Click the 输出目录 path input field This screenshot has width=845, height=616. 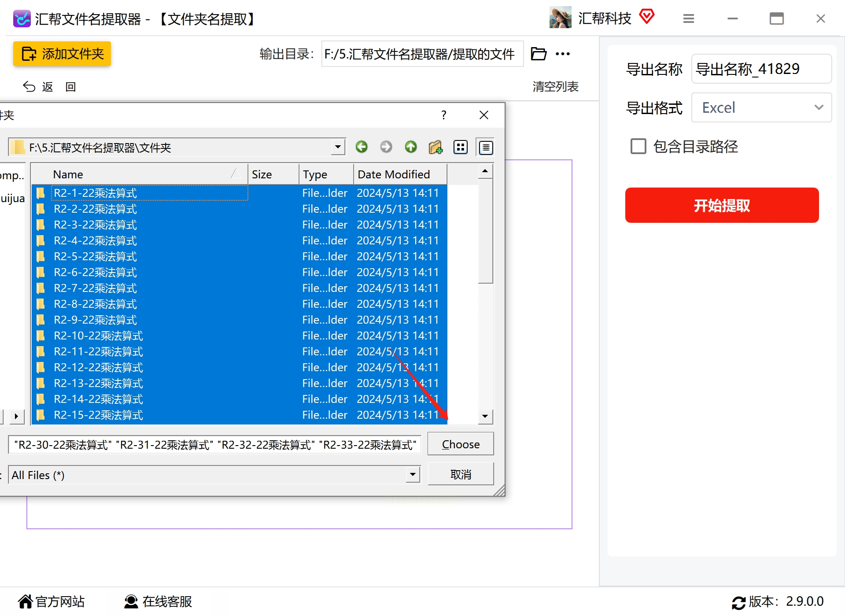click(x=422, y=54)
